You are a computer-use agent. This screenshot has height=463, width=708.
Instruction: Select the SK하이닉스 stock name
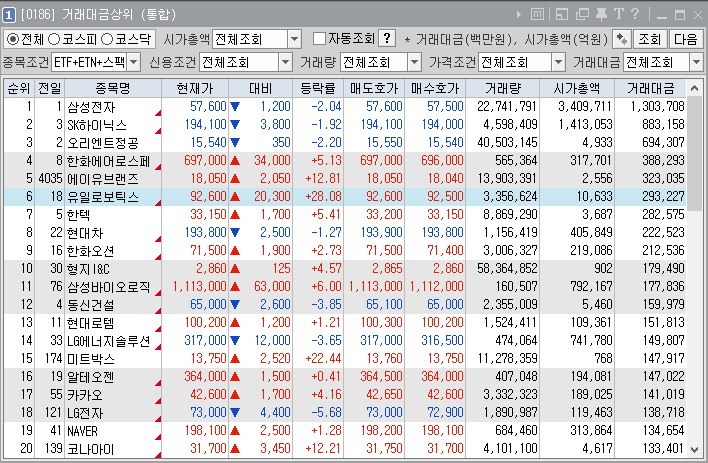[97, 125]
